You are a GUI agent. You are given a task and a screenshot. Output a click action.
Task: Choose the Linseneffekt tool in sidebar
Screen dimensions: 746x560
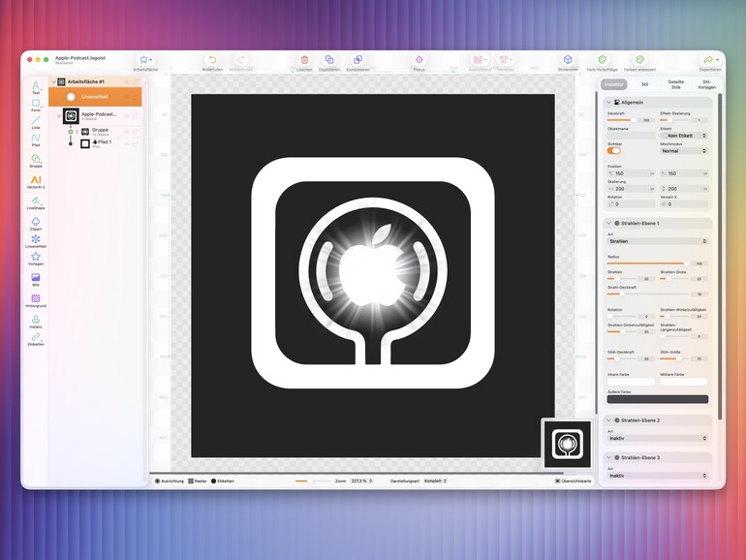36,240
